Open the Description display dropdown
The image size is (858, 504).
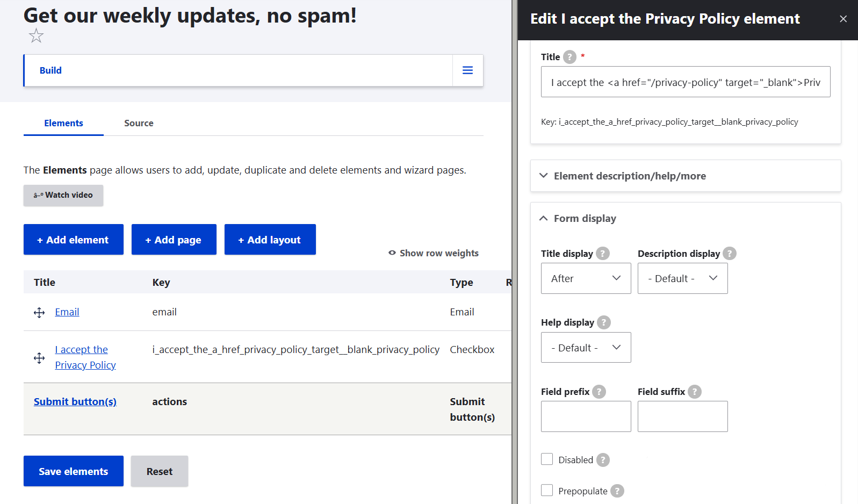click(682, 278)
